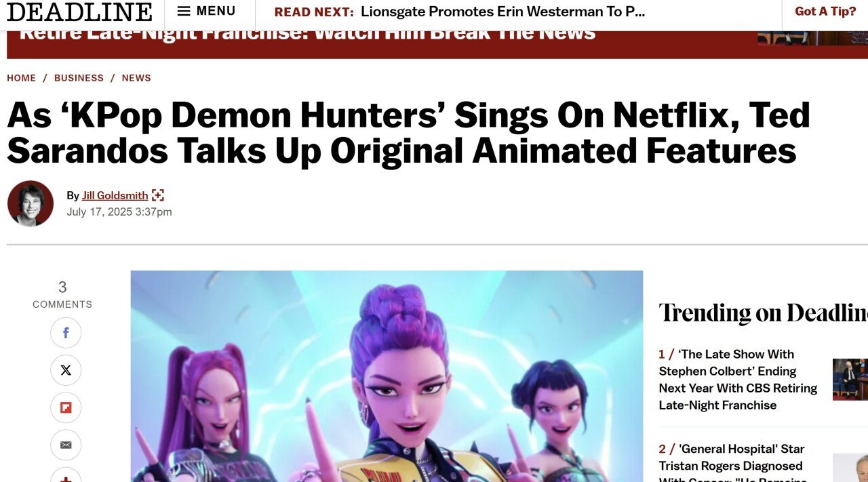Open the 3 Comments counter

click(62, 294)
